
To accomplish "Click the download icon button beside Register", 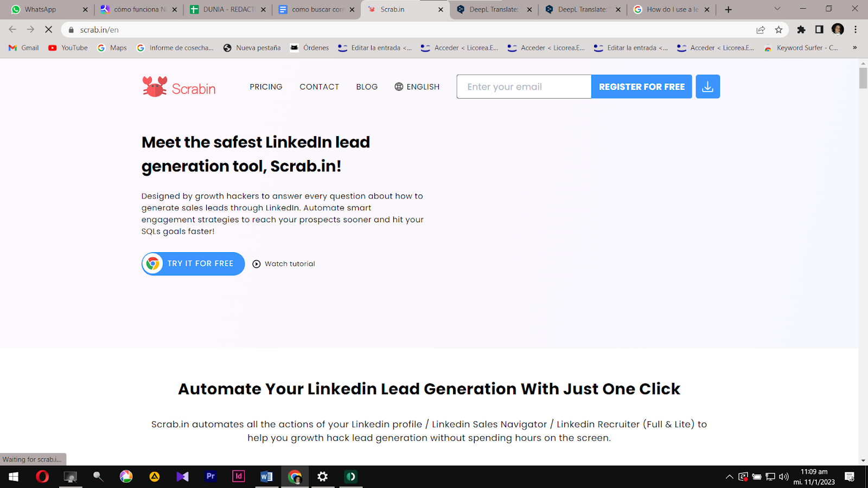I will pyautogui.click(x=708, y=87).
